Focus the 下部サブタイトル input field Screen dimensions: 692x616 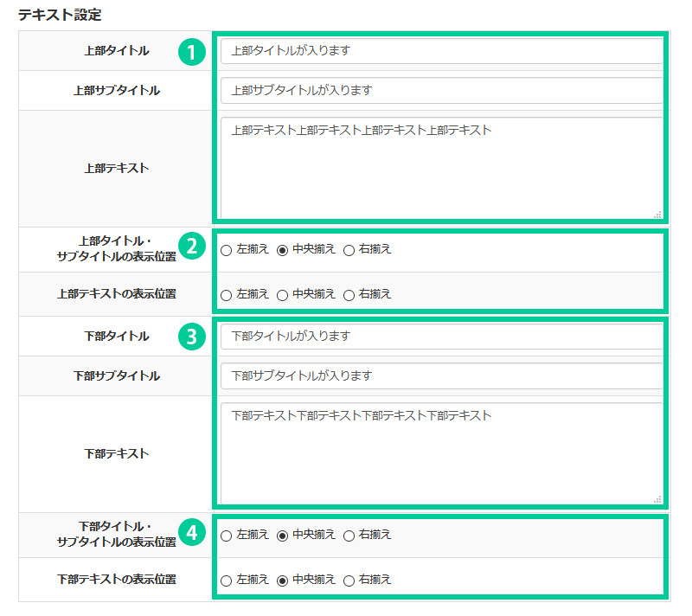441,376
